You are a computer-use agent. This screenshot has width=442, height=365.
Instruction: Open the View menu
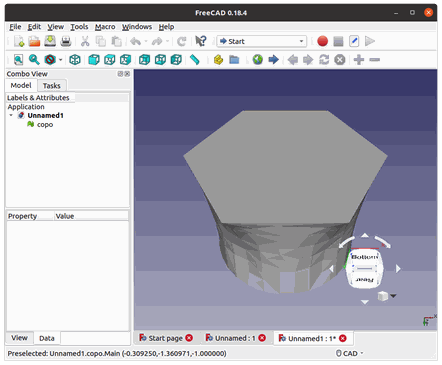(x=55, y=27)
